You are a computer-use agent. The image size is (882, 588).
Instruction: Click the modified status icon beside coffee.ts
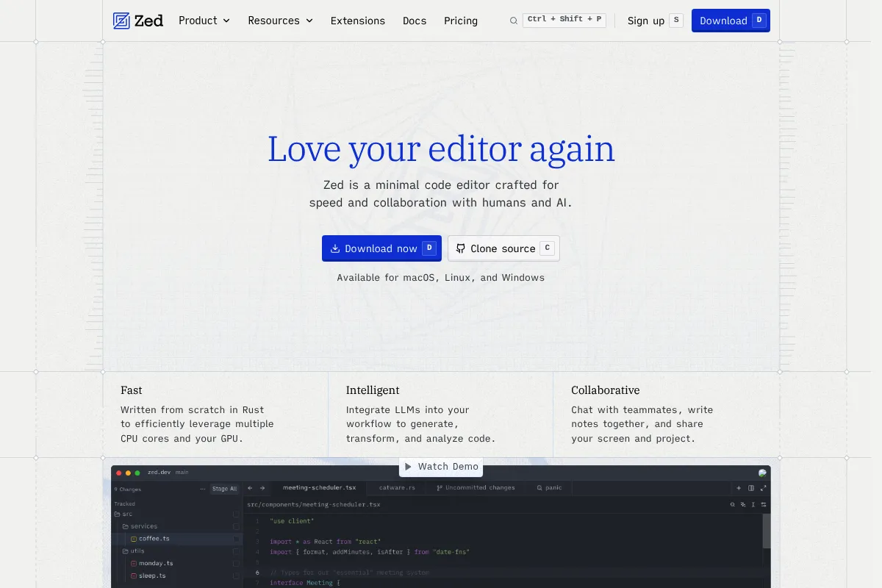134,539
